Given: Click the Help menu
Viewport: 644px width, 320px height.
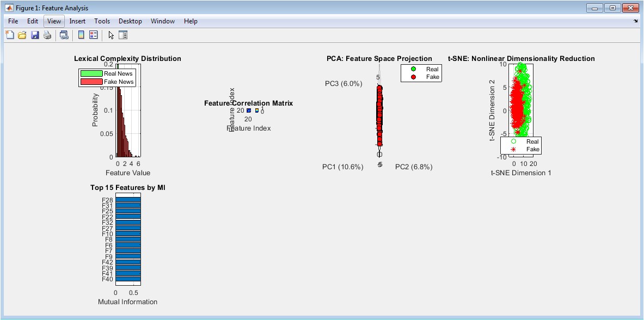Looking at the screenshot, I should click(191, 21).
